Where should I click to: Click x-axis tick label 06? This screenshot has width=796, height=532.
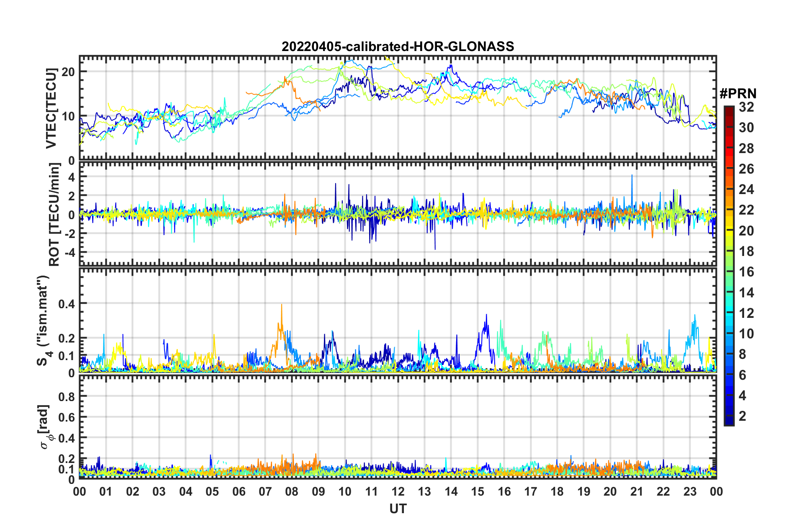239,491
